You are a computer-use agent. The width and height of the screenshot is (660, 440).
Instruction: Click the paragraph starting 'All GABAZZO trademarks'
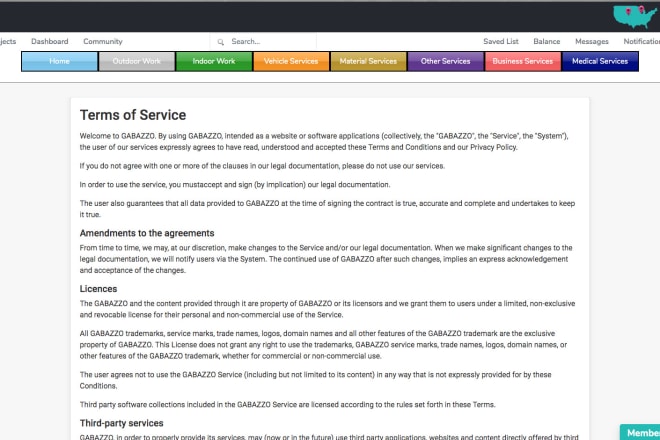click(323, 344)
